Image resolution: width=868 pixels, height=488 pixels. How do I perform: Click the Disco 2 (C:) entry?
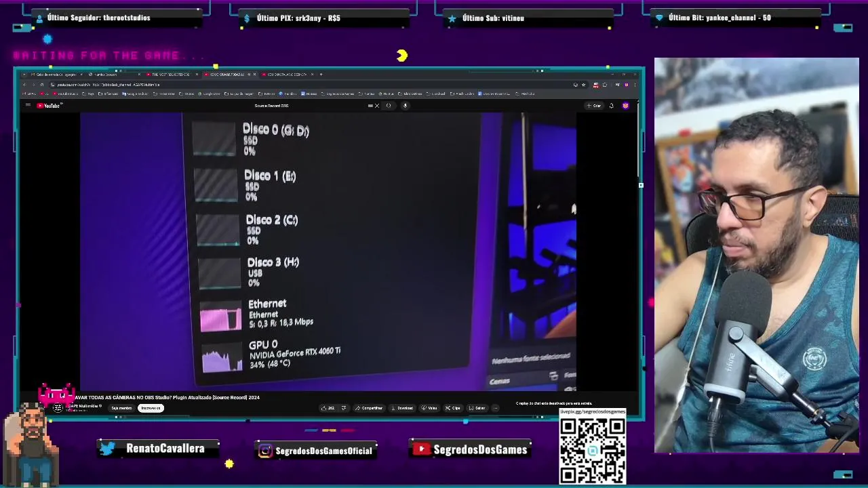[248, 230]
